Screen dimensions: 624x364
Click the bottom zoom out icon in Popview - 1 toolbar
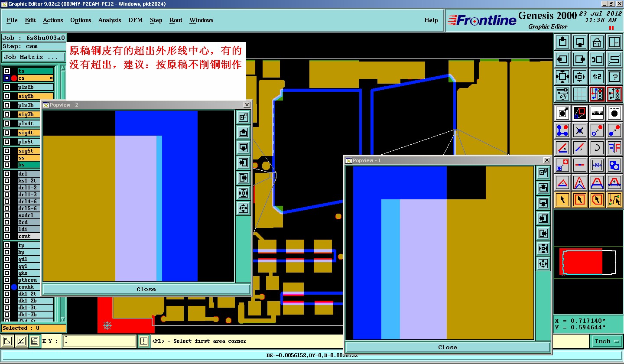[543, 263]
